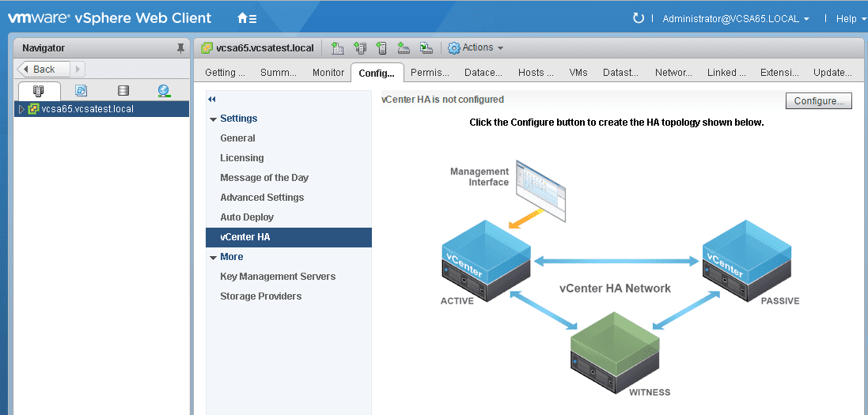Switch to Storage navigator view

point(123,91)
